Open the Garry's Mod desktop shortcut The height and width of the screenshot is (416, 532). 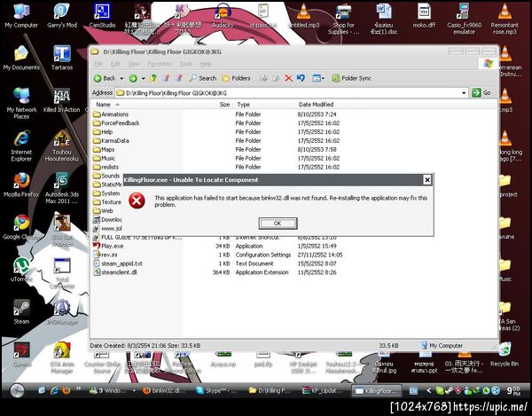pyautogui.click(x=62, y=16)
